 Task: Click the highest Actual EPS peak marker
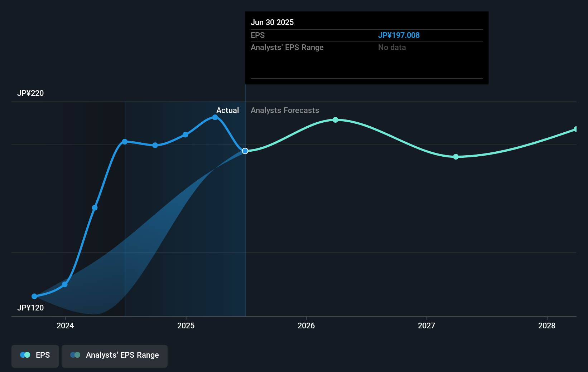pos(214,117)
